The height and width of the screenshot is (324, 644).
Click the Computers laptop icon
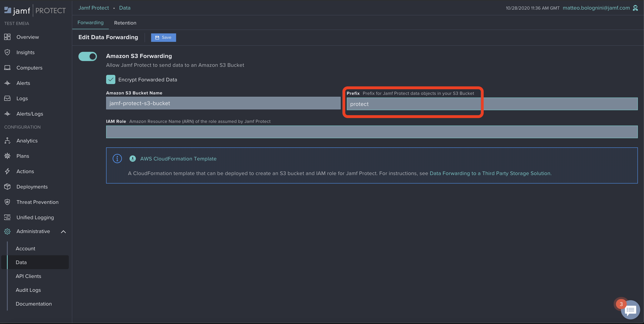(7, 68)
